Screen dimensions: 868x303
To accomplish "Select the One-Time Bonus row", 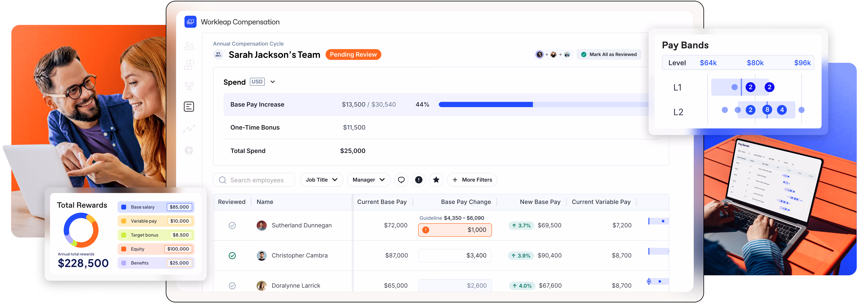I will coord(441,128).
